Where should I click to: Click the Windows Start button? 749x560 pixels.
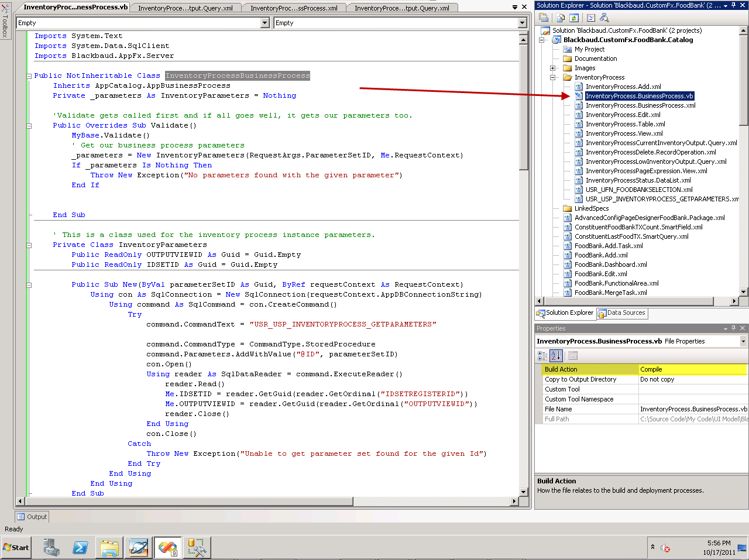pyautogui.click(x=16, y=548)
